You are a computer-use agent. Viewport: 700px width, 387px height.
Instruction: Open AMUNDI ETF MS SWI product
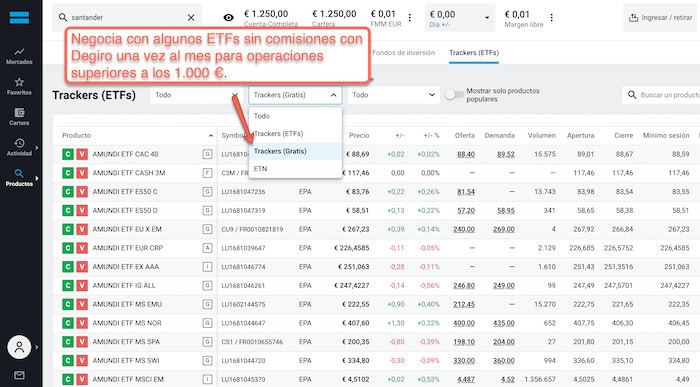[126, 361]
